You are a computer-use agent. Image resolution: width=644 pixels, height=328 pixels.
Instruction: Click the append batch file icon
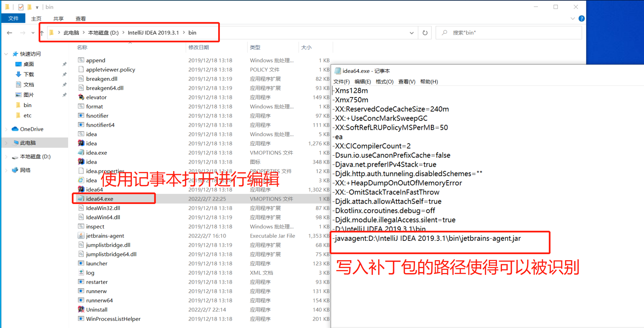tap(81, 60)
